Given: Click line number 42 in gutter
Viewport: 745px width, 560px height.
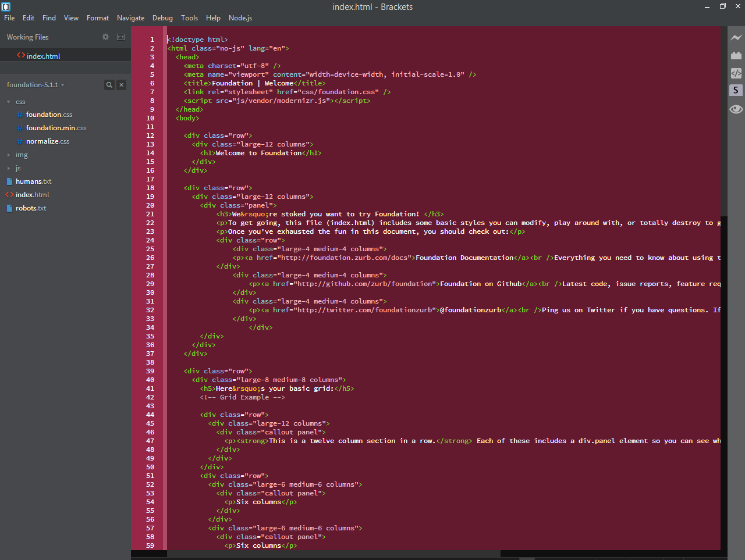Looking at the screenshot, I should click(x=150, y=397).
